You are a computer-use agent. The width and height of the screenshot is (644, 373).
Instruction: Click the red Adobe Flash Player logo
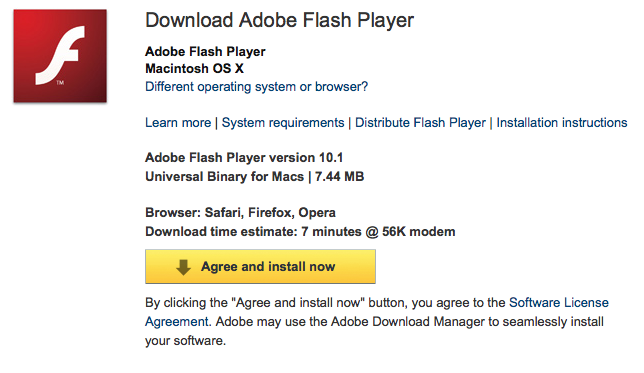tap(60, 56)
